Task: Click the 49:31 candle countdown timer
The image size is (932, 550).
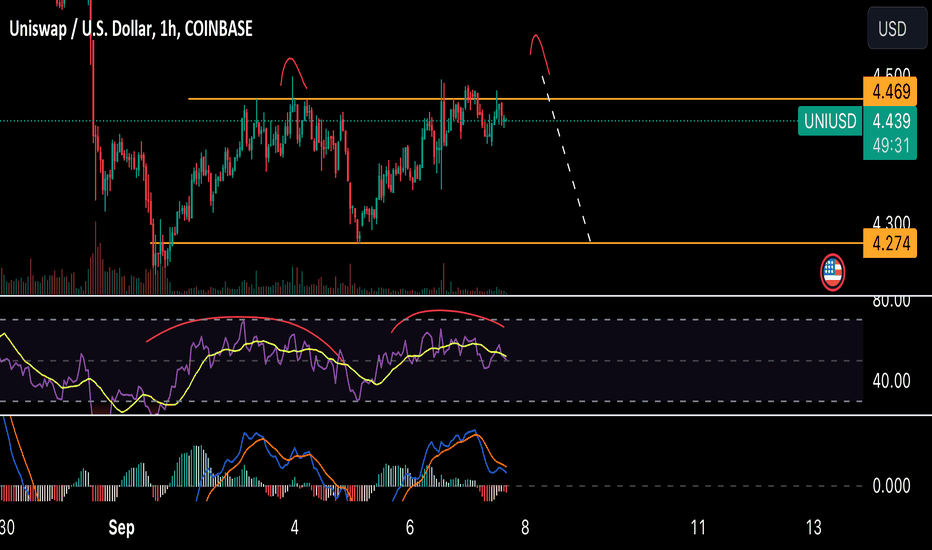Action: [x=891, y=145]
